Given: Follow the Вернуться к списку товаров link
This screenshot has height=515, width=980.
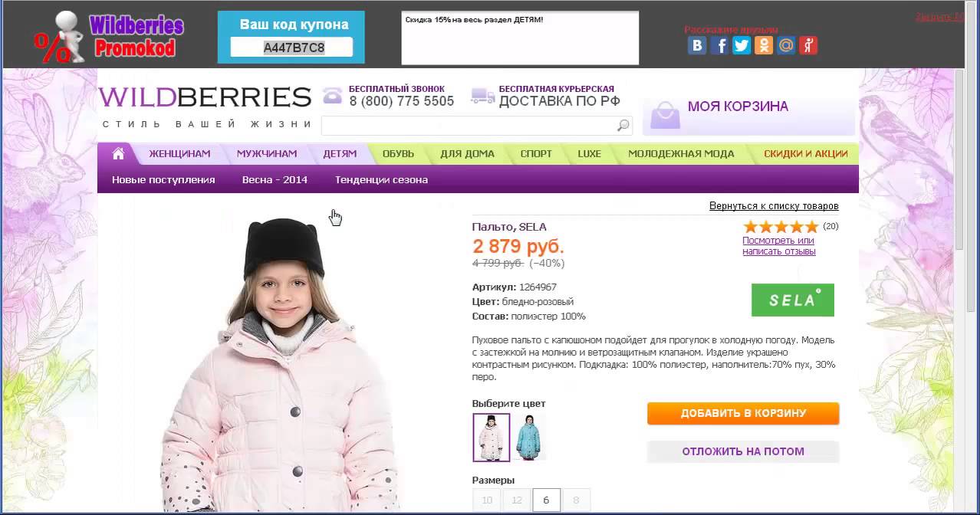Looking at the screenshot, I should tap(774, 206).
